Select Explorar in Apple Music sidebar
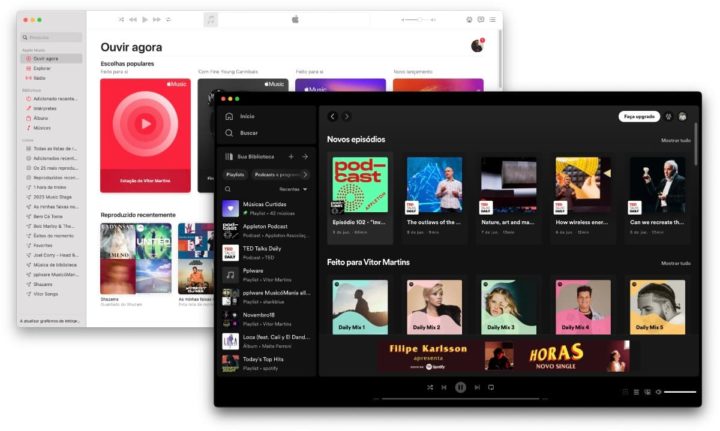 [51, 68]
